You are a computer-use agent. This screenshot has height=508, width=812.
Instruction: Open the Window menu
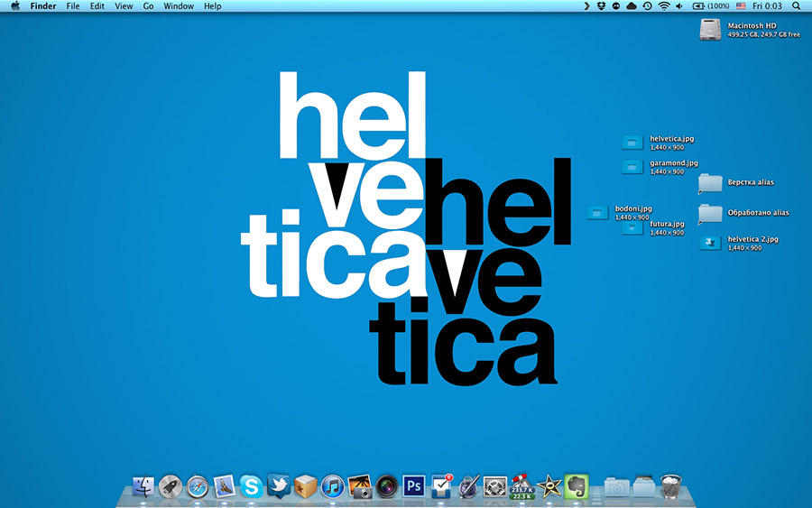(x=179, y=6)
